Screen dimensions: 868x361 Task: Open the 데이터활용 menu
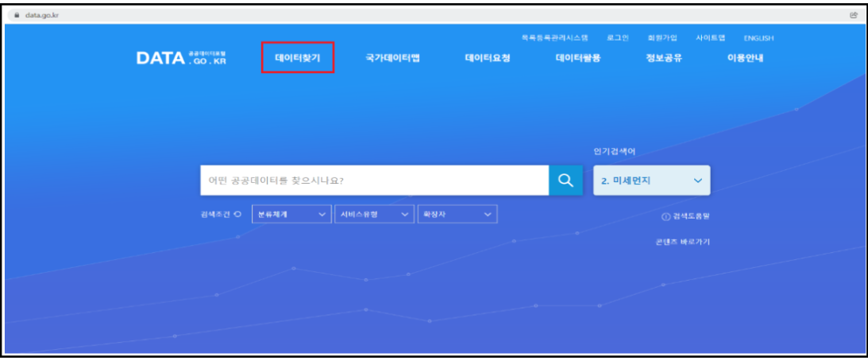coord(578,58)
